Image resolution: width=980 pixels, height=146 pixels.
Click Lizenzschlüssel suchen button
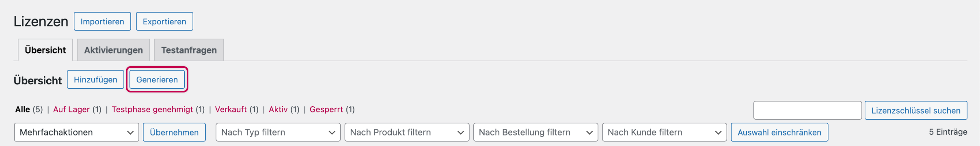[x=916, y=110]
